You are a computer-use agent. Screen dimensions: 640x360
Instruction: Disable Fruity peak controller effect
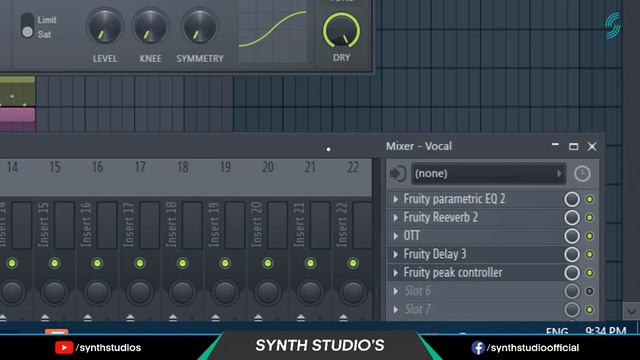tap(589, 273)
